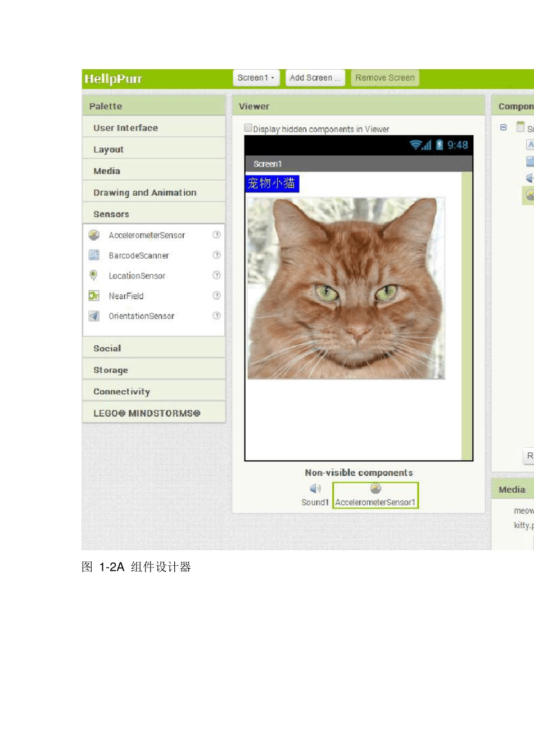Screen dimensions: 534x756
Task: Click the Palette panel header
Action: 154,106
